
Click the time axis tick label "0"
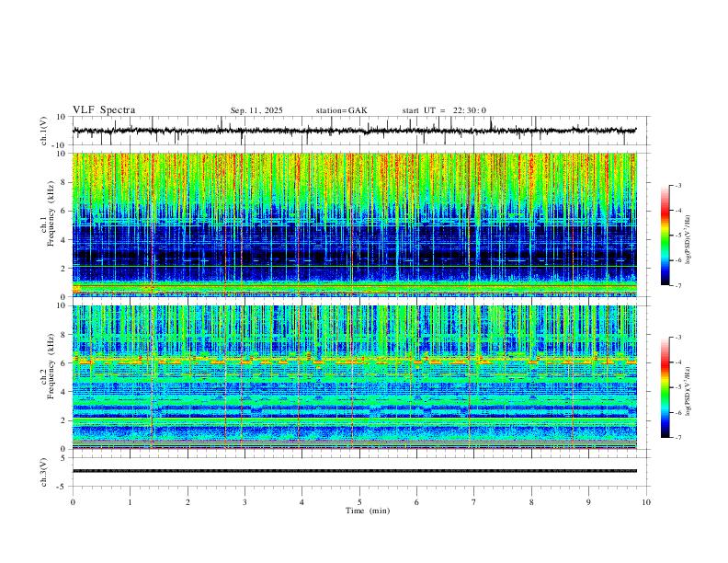[73, 502]
